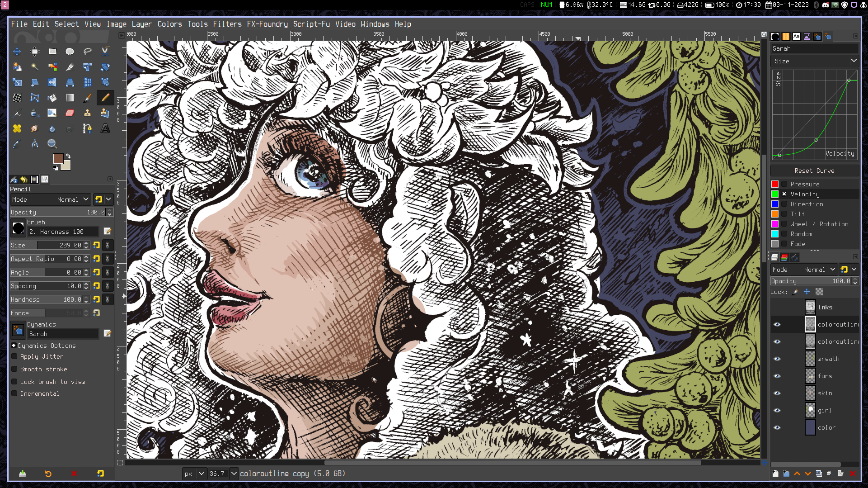The width and height of the screenshot is (868, 488).
Task: Enable Pressure in dynamics mapping
Action: pos(784,184)
